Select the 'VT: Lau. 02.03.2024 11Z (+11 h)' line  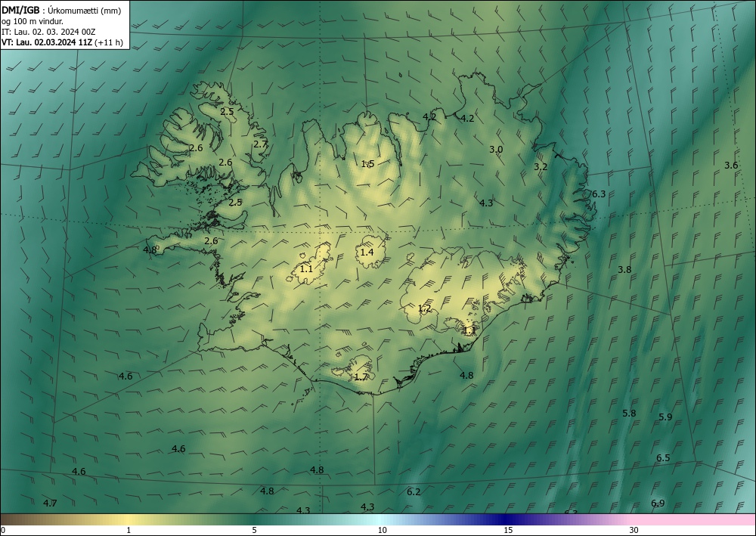coord(62,42)
